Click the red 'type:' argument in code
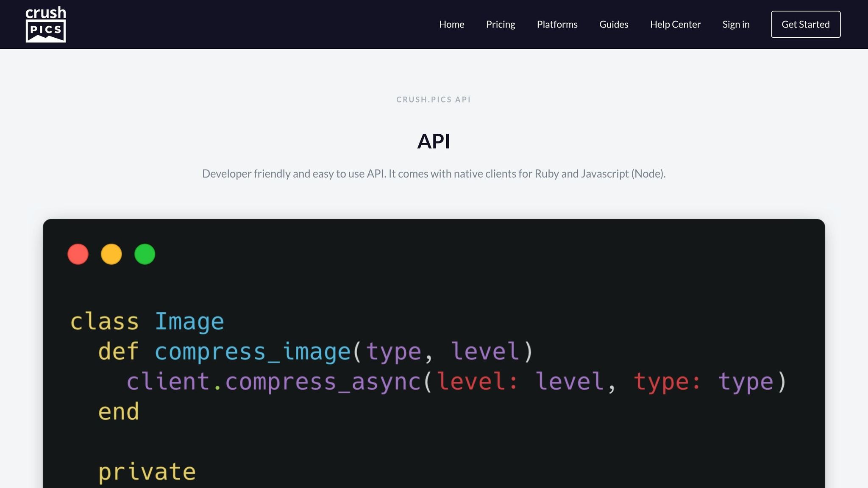 pyautogui.click(x=667, y=382)
